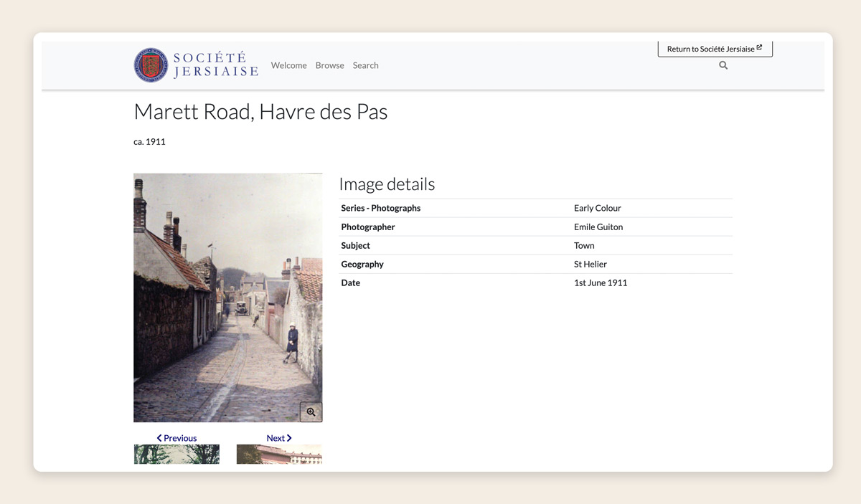Viewport: 861px width, 504px height.
Task: Click the Return to Société Jersiaise button
Action: 710,49
